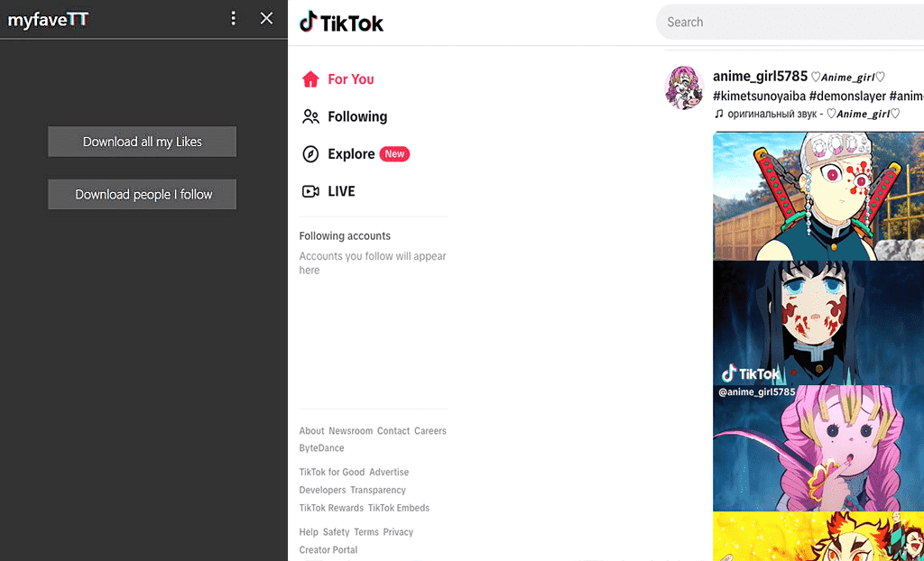Click the #kimetsunoyaiba hashtag
This screenshot has width=924, height=561.
click(x=759, y=96)
